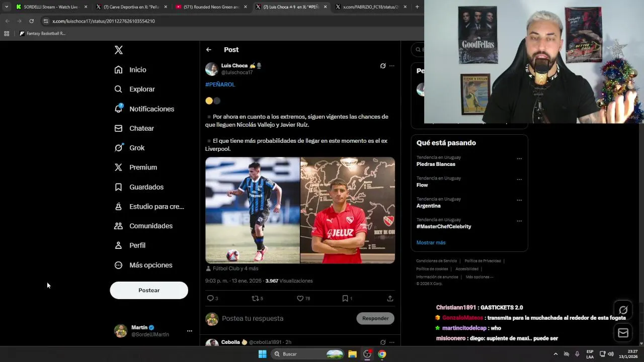Switch to Carve Deportiva en X tab
This screenshot has width=644, height=362.
pos(131,7)
